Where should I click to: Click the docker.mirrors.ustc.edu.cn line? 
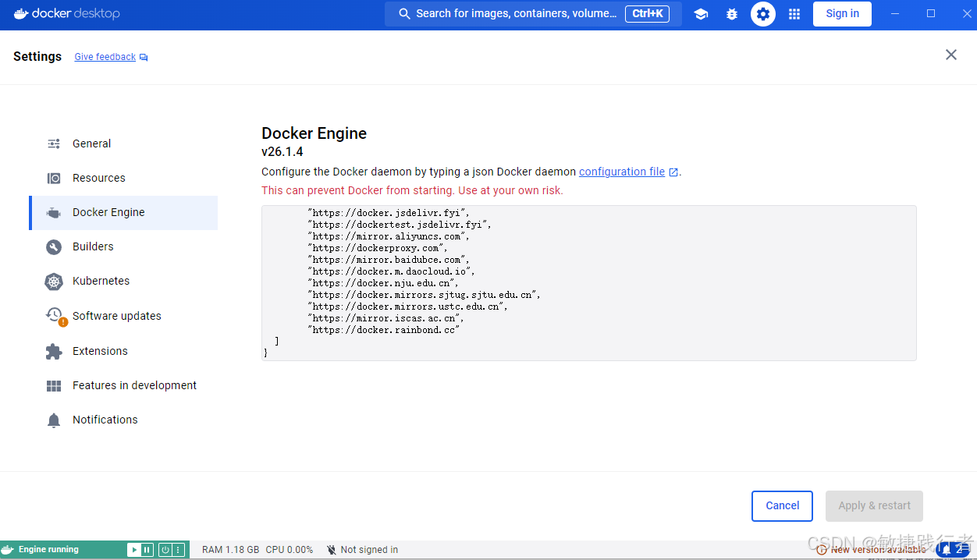408,307
